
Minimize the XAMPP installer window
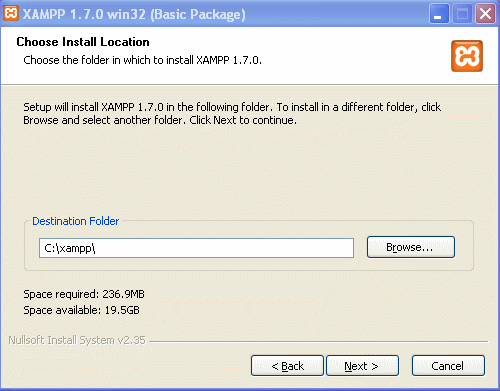point(439,14)
